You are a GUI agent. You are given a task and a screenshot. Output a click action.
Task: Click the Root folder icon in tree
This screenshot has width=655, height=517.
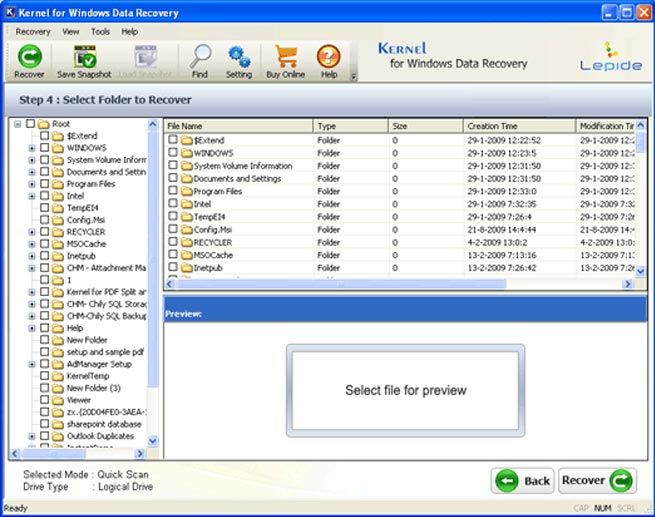(43, 124)
